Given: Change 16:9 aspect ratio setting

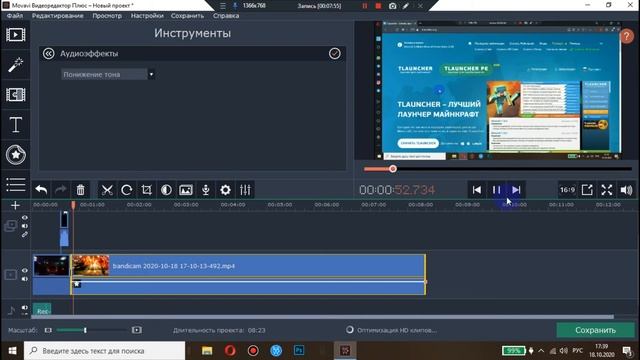Looking at the screenshot, I should 567,190.
